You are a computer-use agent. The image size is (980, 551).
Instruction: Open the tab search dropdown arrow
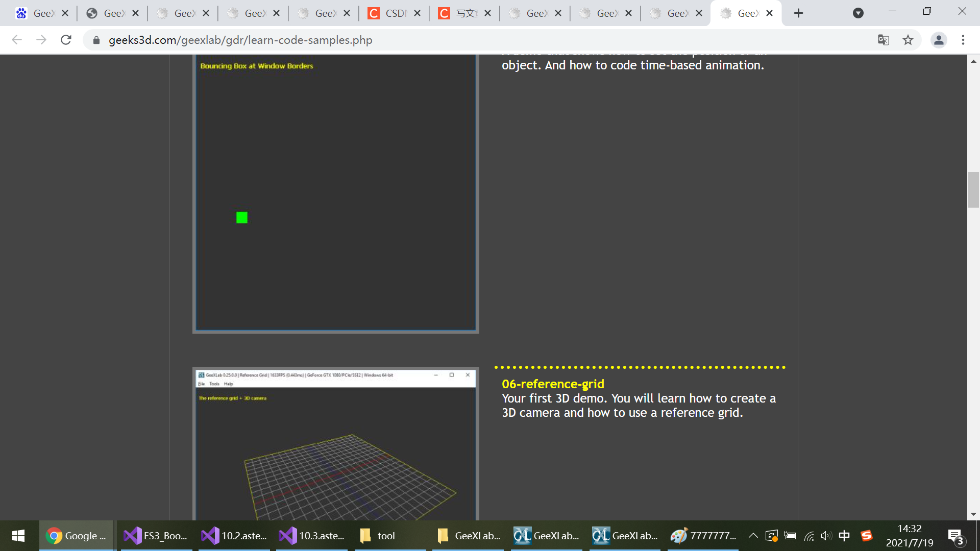858,13
